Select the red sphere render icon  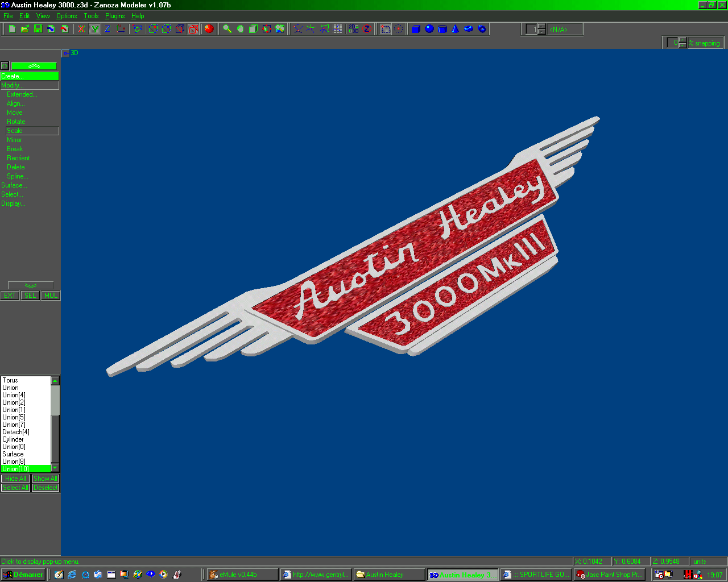pyautogui.click(x=209, y=29)
